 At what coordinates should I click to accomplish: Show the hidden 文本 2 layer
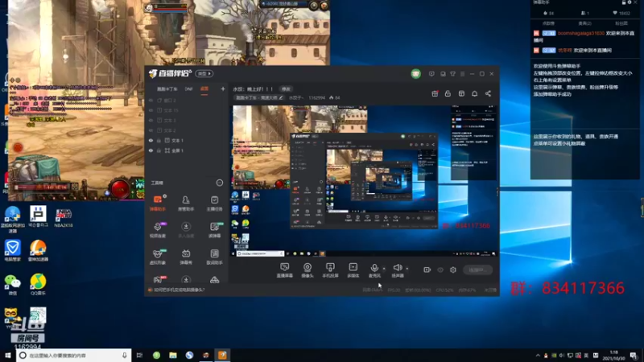click(151, 130)
